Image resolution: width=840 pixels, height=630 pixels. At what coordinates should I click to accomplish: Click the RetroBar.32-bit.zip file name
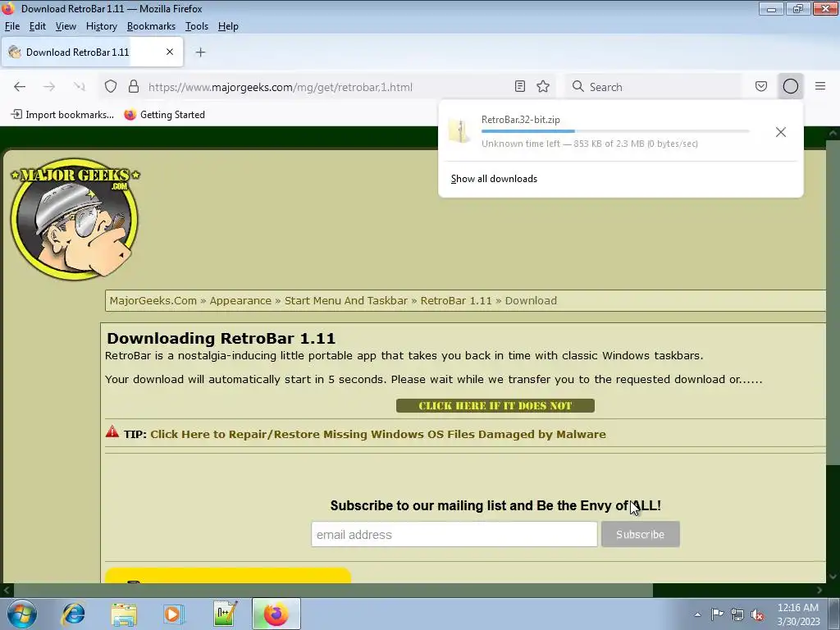pos(520,120)
